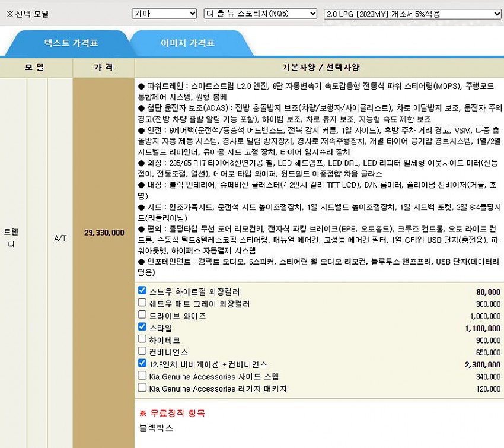Deselect 12.3인치 내비게이션 + 컨비니언스 checkbox
The image size is (504, 448).
[142, 363]
